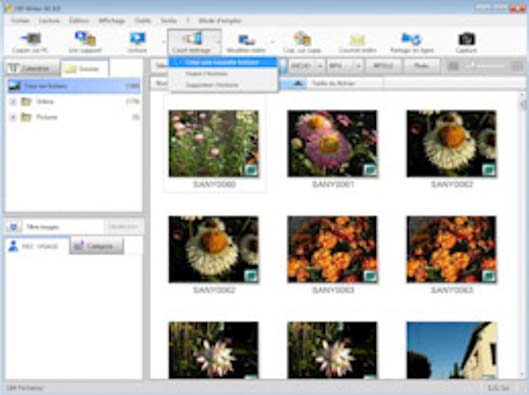Click the Videos folder icon

pyautogui.click(x=26, y=101)
